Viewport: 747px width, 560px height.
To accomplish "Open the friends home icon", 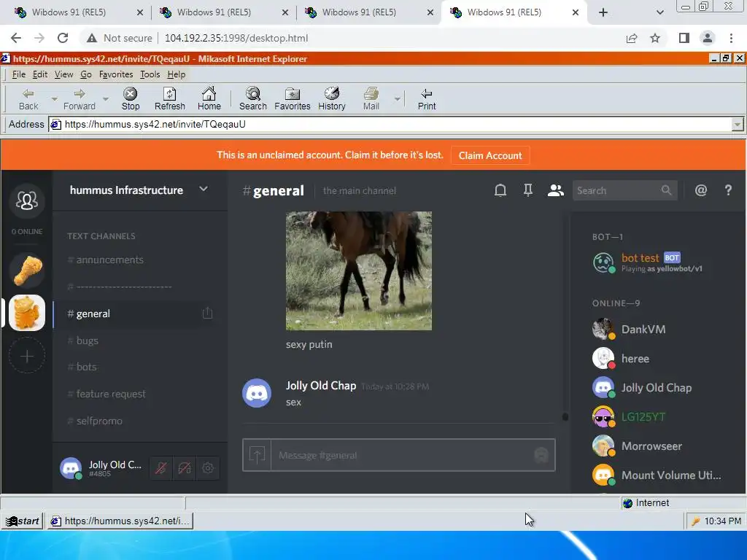I will pos(27,201).
